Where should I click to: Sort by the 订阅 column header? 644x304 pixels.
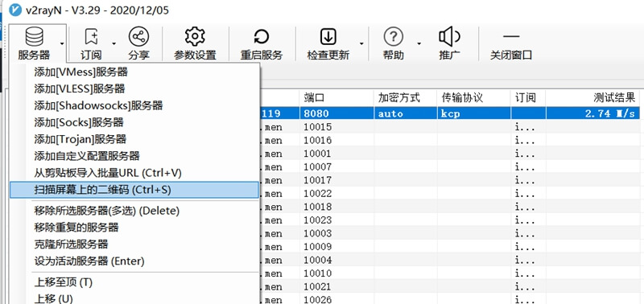tap(528, 97)
